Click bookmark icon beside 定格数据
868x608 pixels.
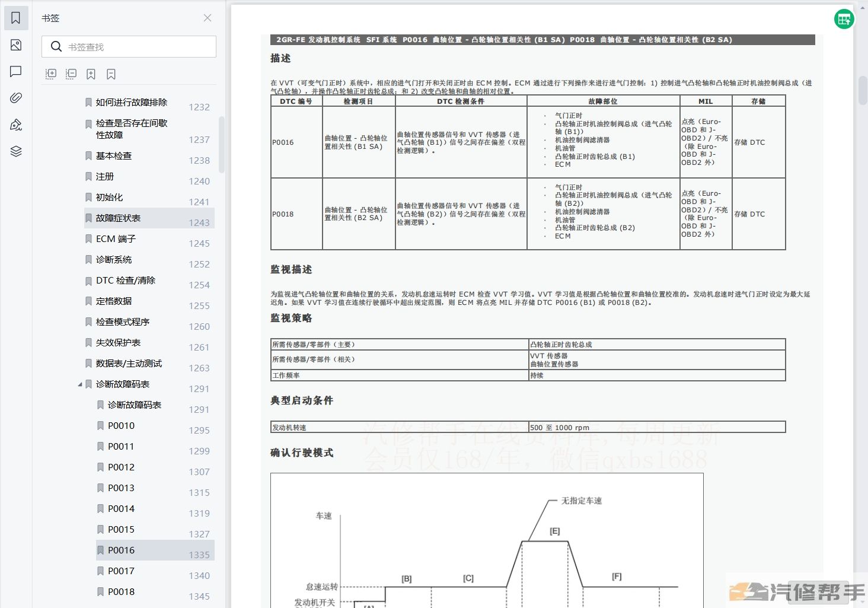[88, 301]
